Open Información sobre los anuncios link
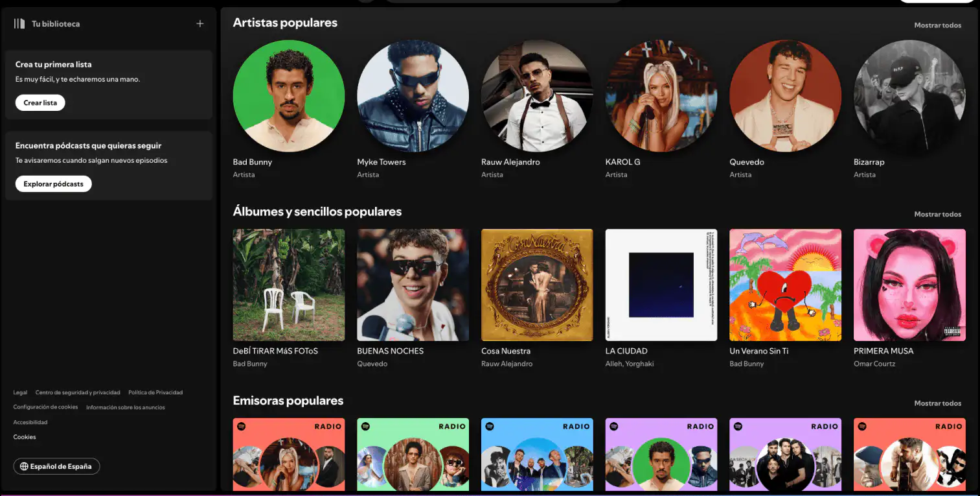The height and width of the screenshot is (496, 980). click(126, 407)
